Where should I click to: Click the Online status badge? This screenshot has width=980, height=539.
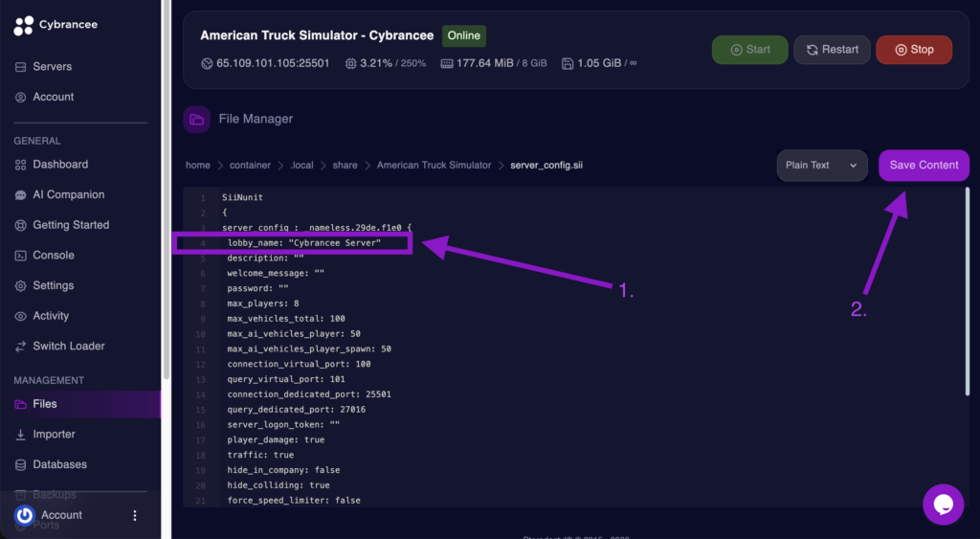tap(464, 35)
